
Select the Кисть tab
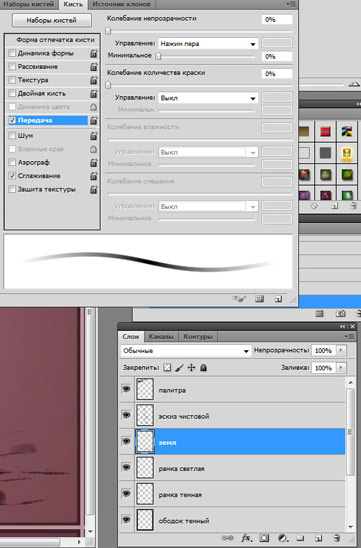[x=73, y=4]
